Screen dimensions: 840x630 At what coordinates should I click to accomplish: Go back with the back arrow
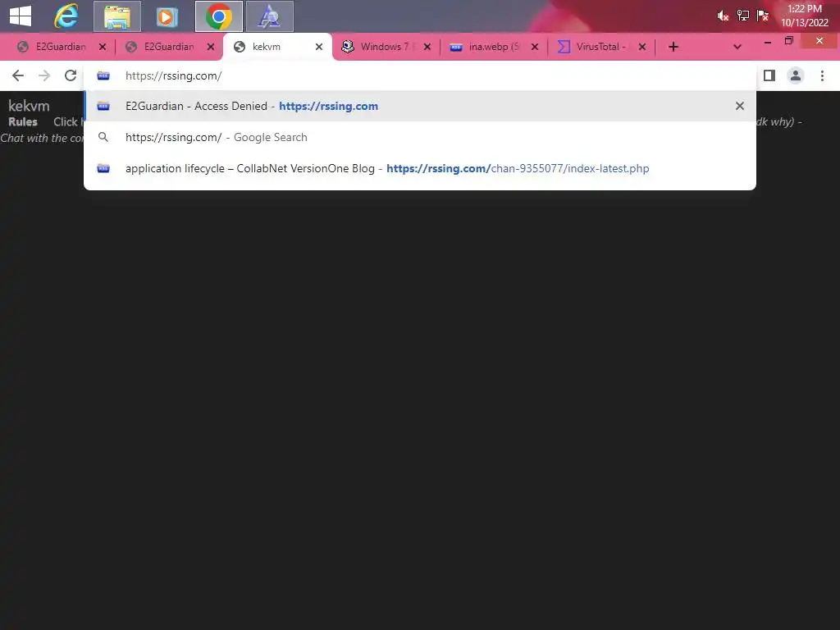18,75
